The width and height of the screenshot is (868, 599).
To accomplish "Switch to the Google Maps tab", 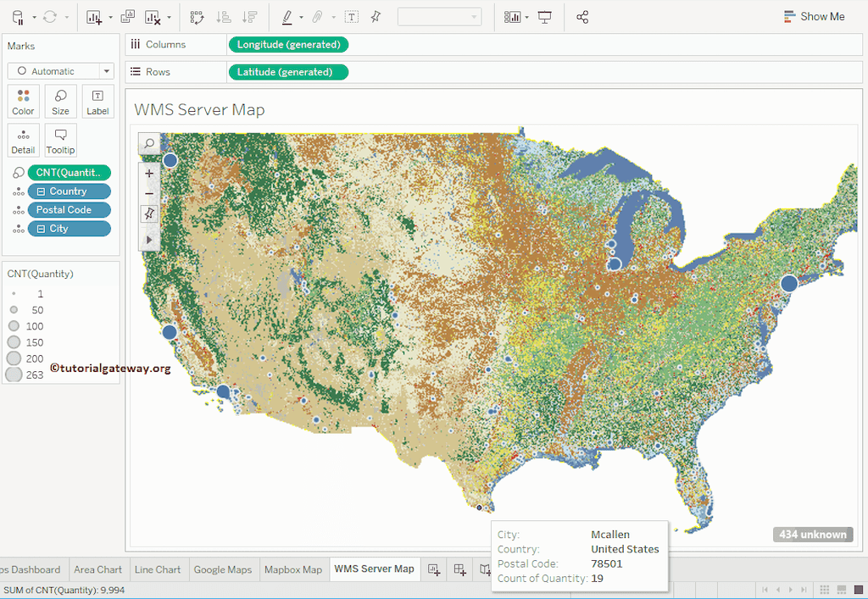I will (223, 569).
